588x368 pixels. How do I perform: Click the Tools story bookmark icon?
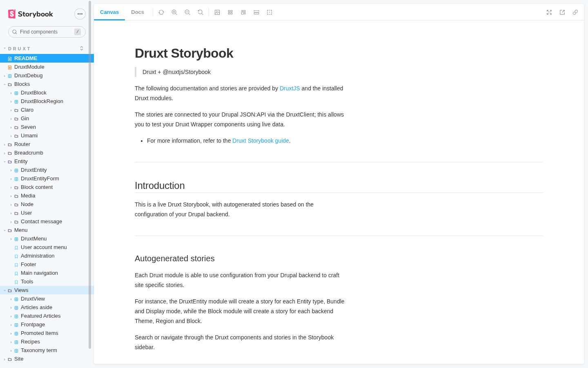pos(16,282)
